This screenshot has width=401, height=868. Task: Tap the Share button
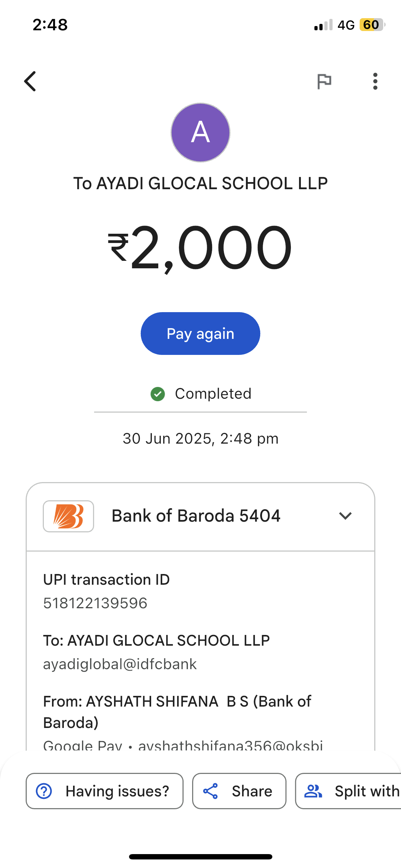[239, 791]
